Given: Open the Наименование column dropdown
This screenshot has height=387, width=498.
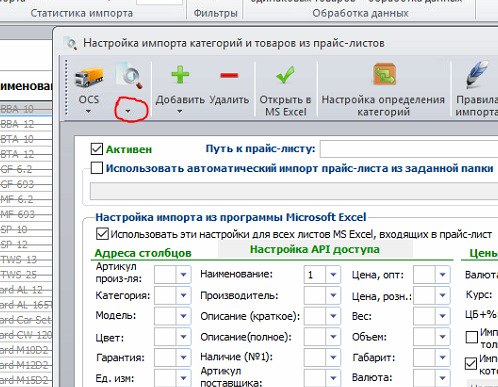Looking at the screenshot, I should pos(333,275).
